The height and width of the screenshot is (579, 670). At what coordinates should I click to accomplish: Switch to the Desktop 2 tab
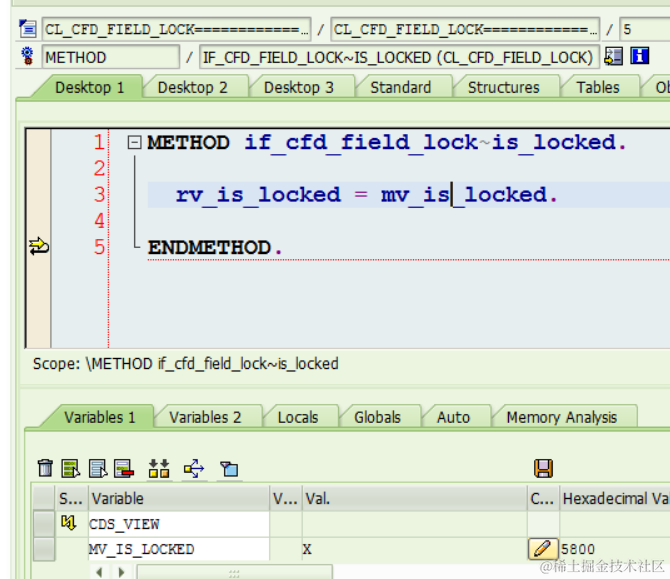(x=192, y=88)
